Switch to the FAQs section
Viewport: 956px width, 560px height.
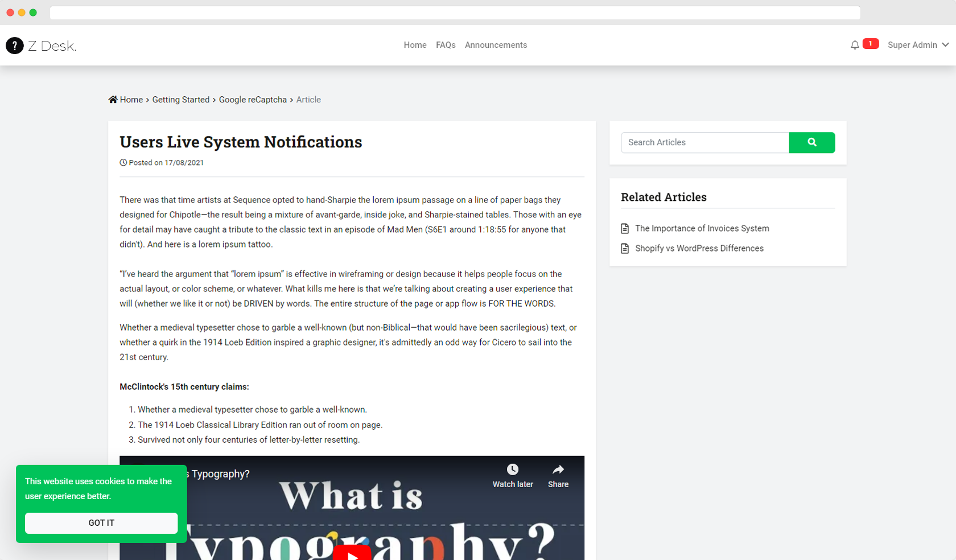click(446, 45)
